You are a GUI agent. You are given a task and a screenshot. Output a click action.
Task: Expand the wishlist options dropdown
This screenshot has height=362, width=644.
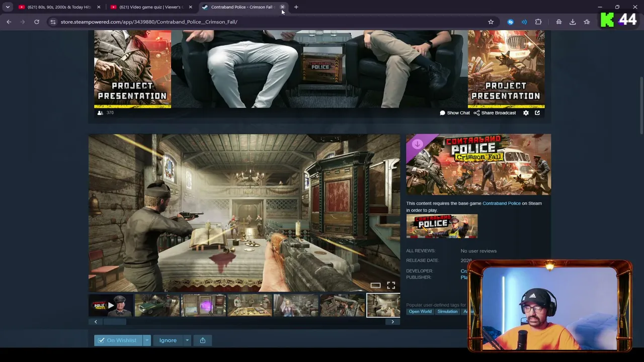pyautogui.click(x=147, y=340)
